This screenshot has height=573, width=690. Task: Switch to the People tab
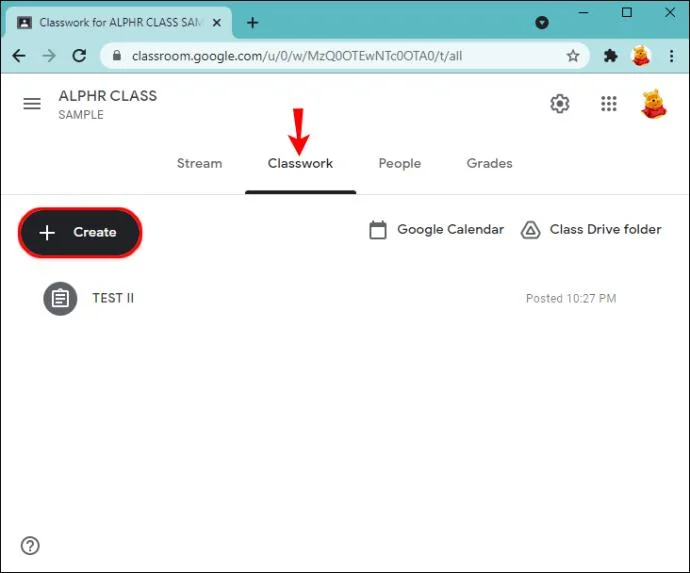[400, 163]
